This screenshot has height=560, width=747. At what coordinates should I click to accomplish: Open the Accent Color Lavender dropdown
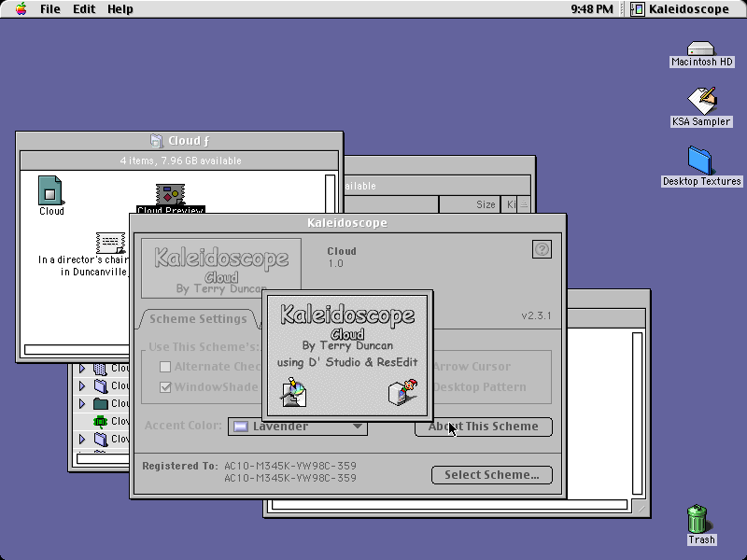(298, 427)
